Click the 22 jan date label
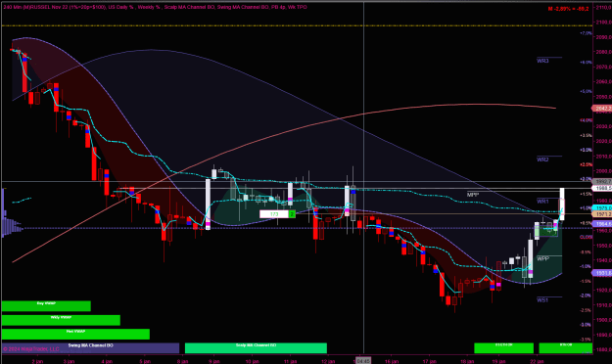612x364 pixels. pyautogui.click(x=537, y=361)
